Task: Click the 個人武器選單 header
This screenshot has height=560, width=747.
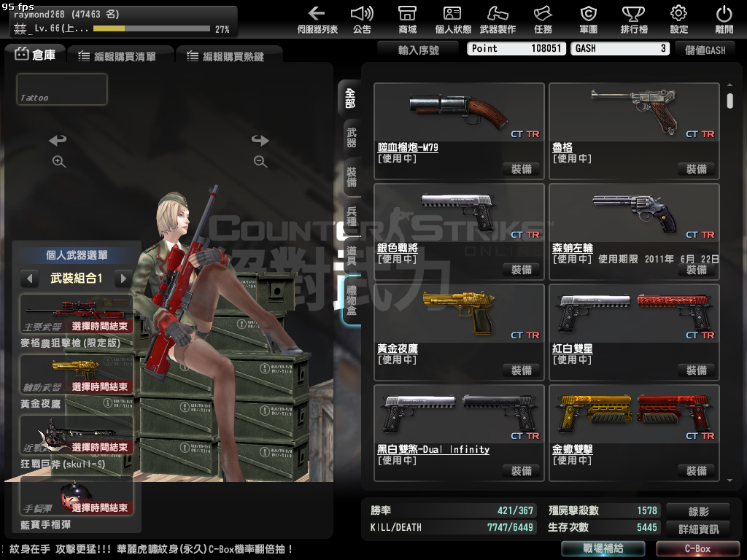Action: click(x=76, y=255)
